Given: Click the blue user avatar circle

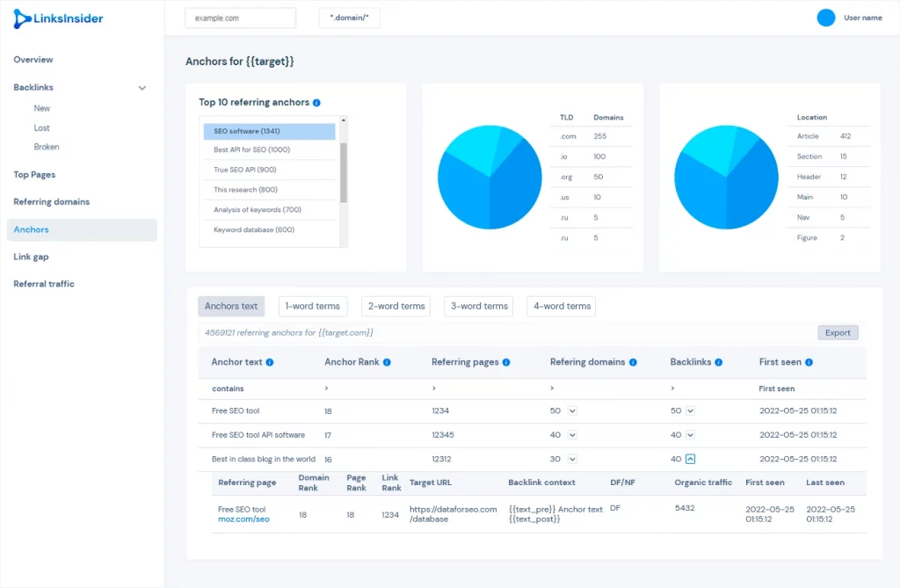Looking at the screenshot, I should coord(826,18).
